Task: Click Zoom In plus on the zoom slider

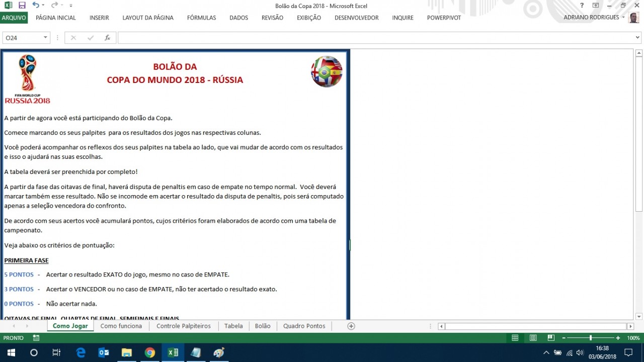Action: coord(618,337)
